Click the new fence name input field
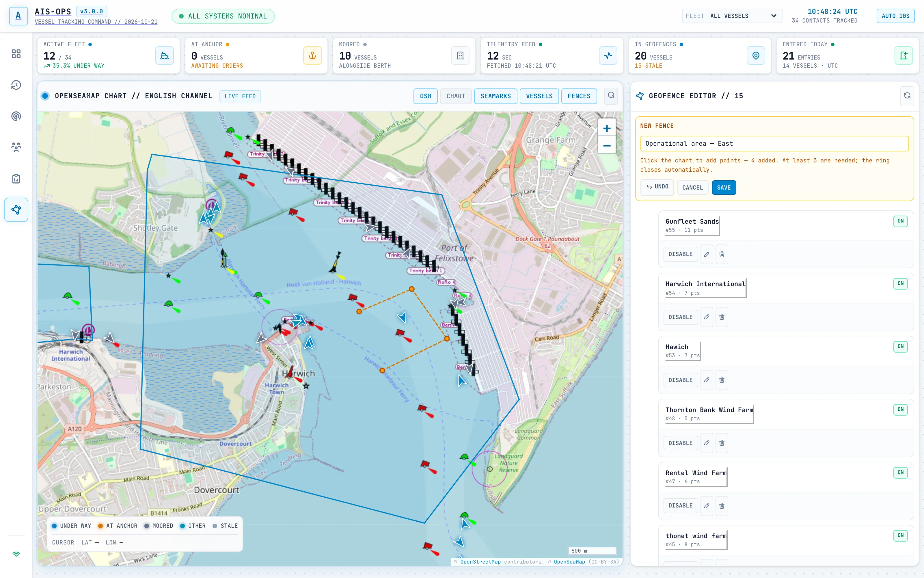Viewport: 924px width, 578px height. coord(774,144)
